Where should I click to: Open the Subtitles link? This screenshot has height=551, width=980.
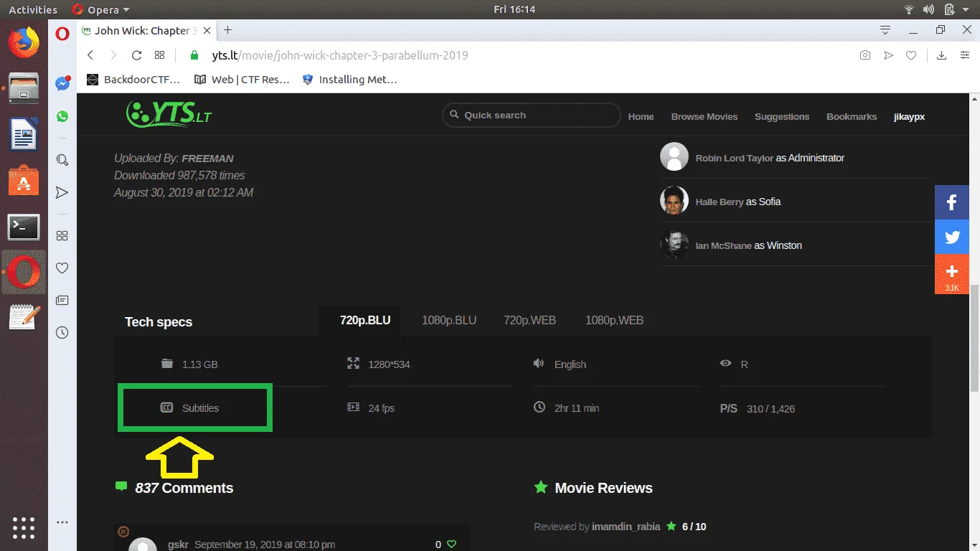point(200,408)
